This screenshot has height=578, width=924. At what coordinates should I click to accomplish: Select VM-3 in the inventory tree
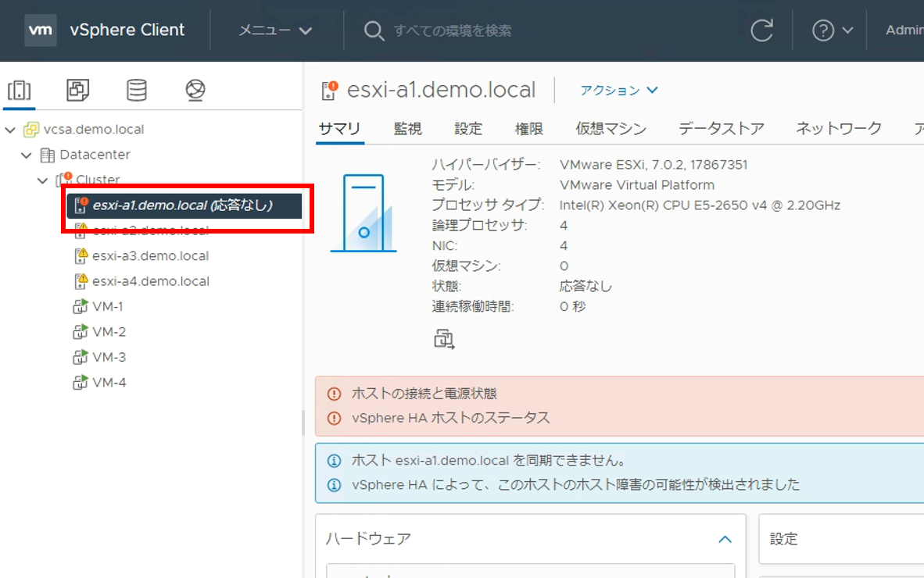point(109,357)
